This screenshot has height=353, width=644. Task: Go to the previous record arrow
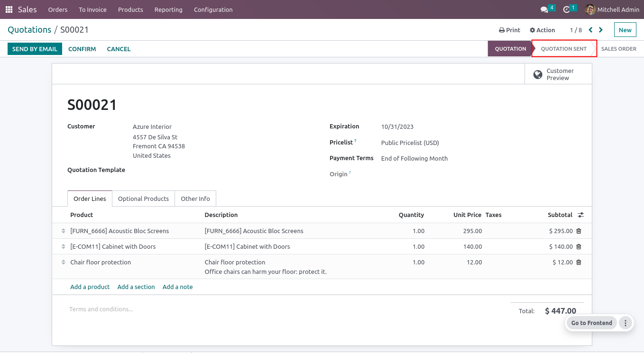(590, 30)
